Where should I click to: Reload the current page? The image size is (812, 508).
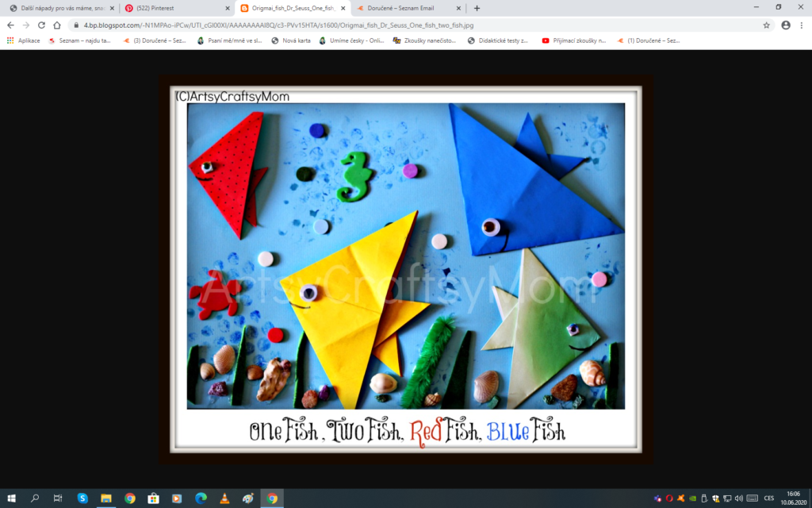coord(41,25)
